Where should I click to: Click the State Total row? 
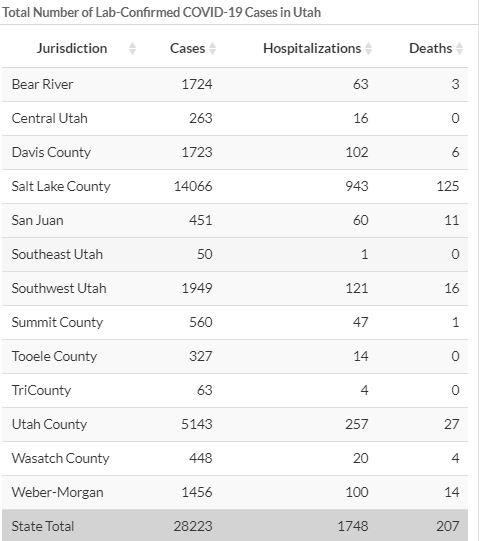tap(235, 525)
